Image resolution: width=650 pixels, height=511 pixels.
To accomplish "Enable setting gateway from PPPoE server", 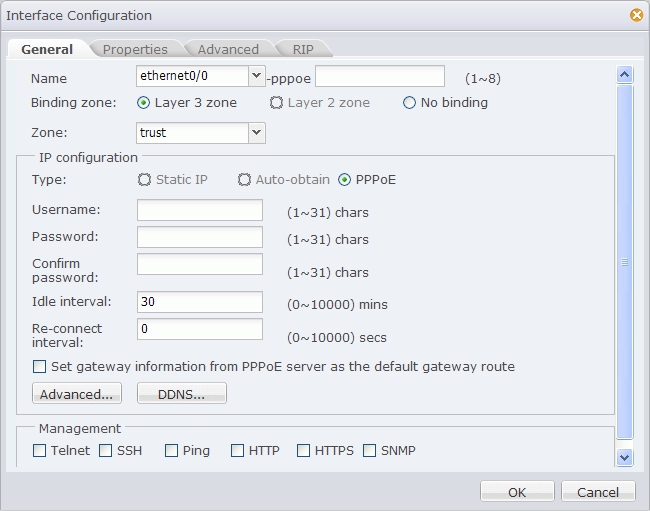I will click(x=40, y=367).
